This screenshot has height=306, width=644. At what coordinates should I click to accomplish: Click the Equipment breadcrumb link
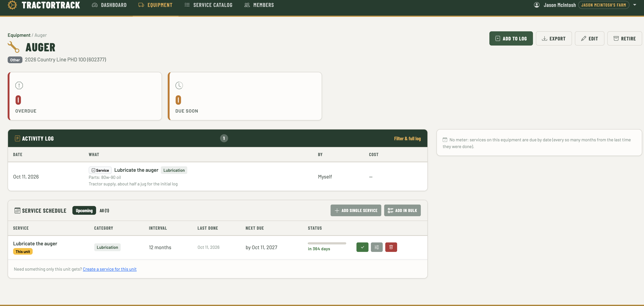(19, 35)
